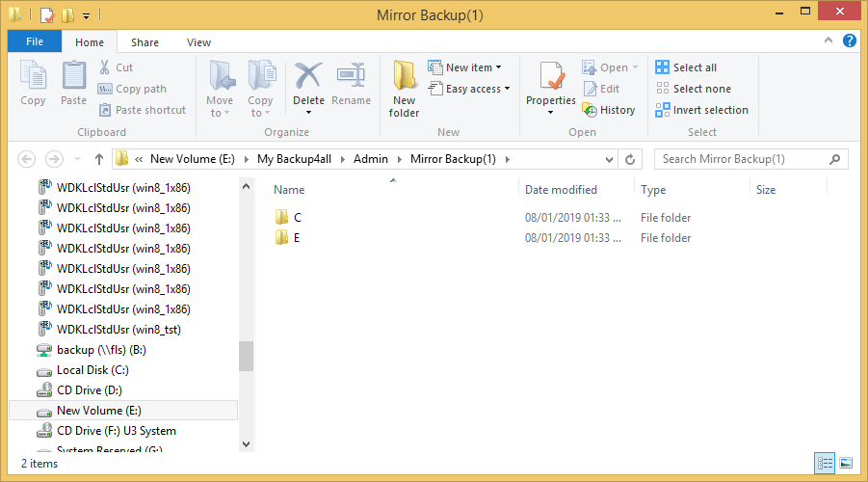868x482 pixels.
Task: Click Invert selection
Action: click(x=701, y=110)
